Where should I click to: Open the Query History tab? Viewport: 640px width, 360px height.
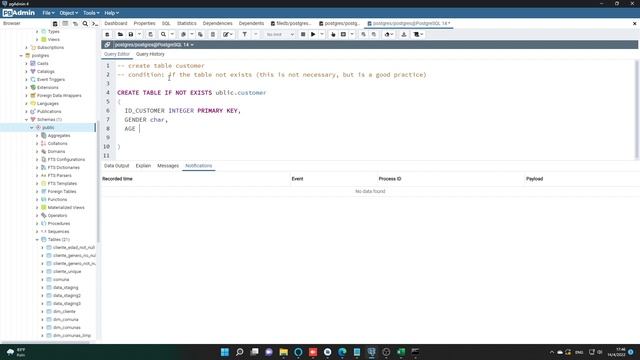coord(150,54)
